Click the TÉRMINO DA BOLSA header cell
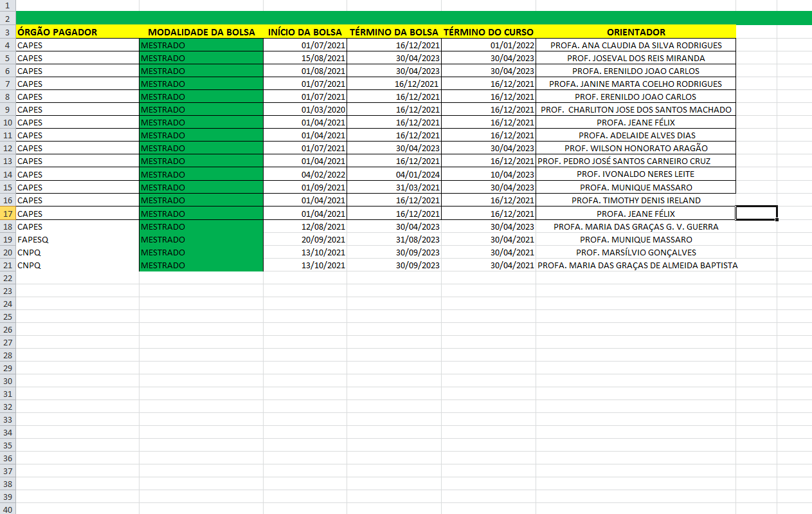812x514 pixels. (393, 32)
